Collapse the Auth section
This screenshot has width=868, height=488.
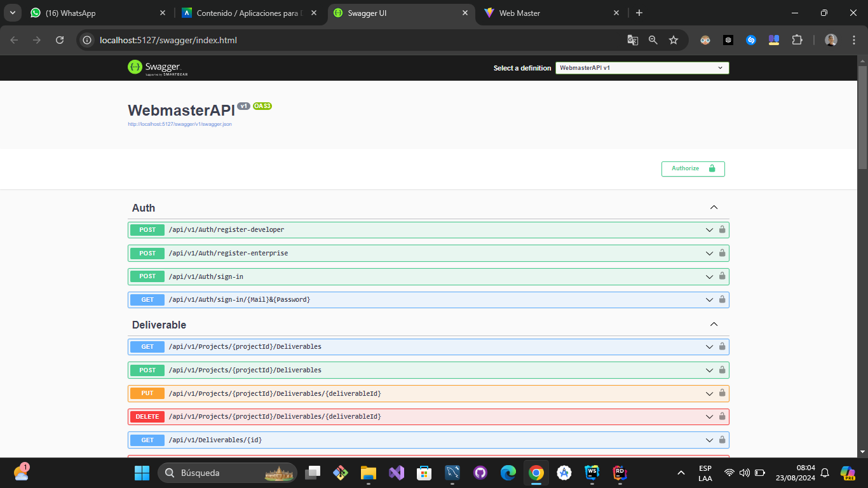point(714,208)
